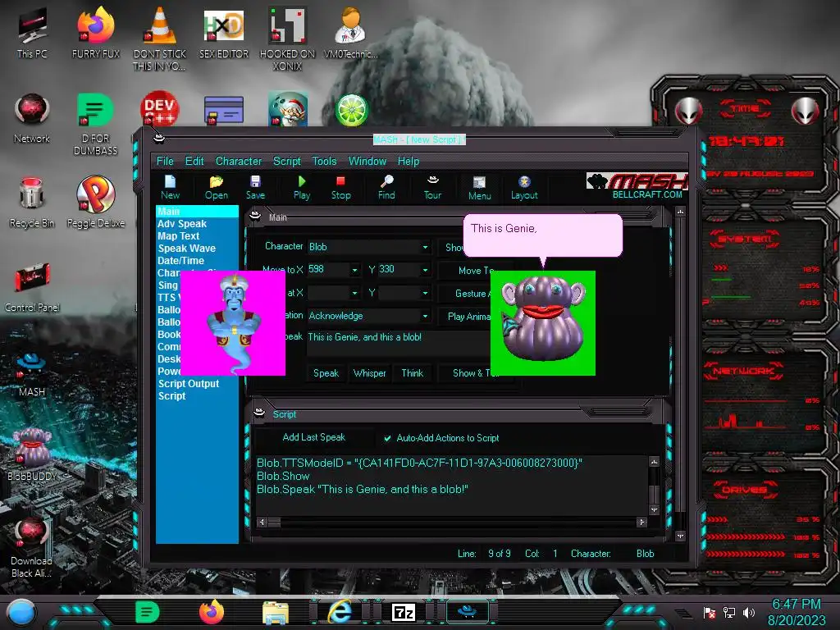Click the Blob character agent image
The width and height of the screenshot is (840, 630).
[543, 323]
